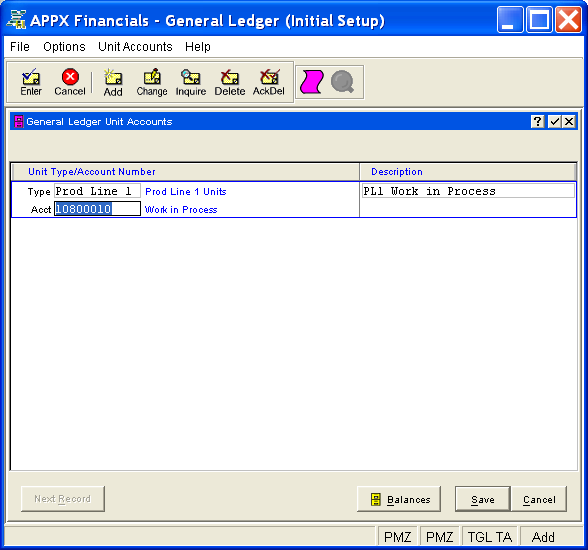The height and width of the screenshot is (550, 588).
Task: Open panel help question mark
Action: (537, 121)
